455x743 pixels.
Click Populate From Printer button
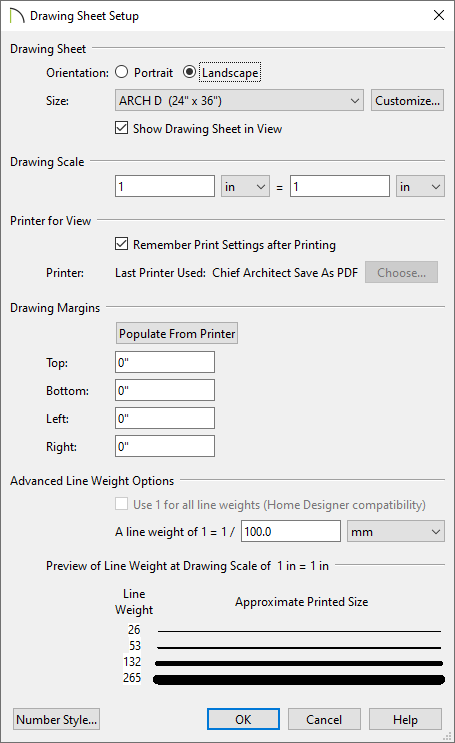point(177,334)
